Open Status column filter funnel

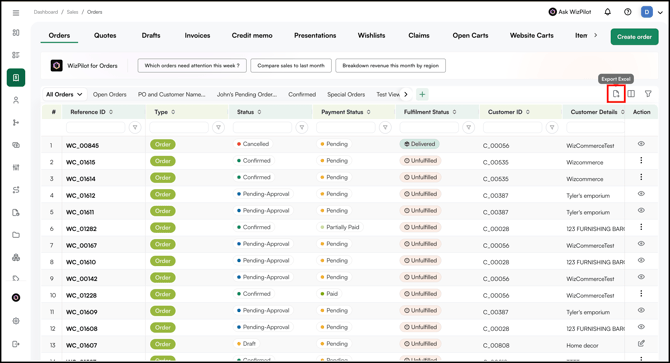coord(302,127)
